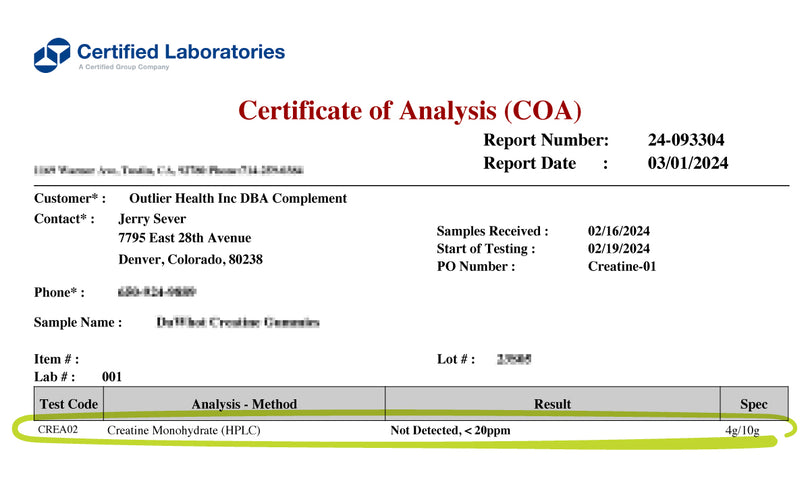Click address line '7795 East 28th Avenue'
The height and width of the screenshot is (479, 810).
(x=184, y=238)
